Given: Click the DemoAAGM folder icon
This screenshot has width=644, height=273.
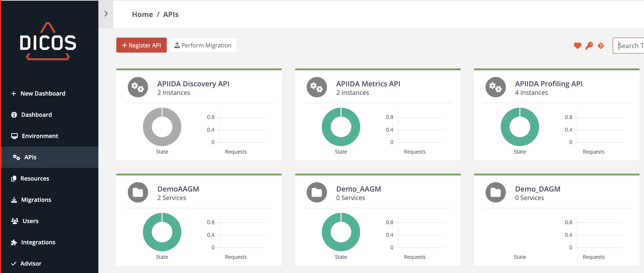Looking at the screenshot, I should (138, 192).
